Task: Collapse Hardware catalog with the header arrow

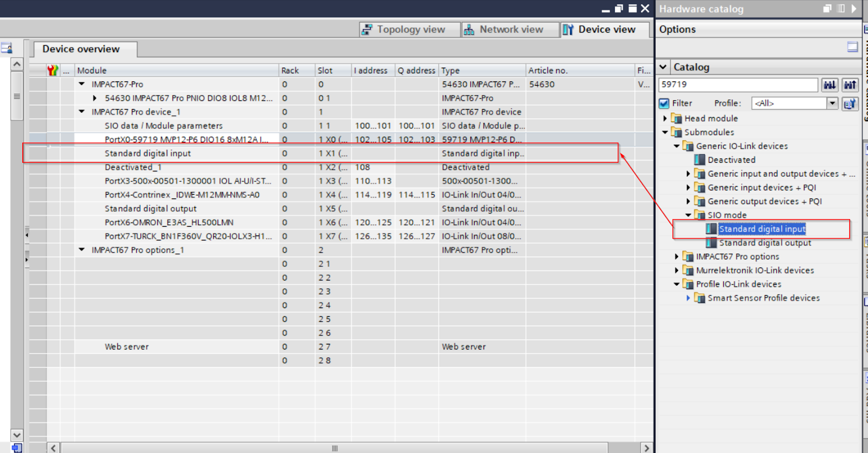Action: (x=854, y=9)
